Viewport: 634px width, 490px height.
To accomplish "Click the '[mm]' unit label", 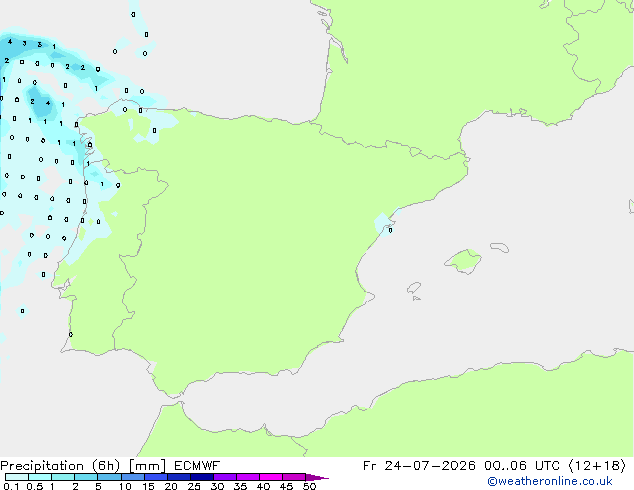I will coord(148,466).
